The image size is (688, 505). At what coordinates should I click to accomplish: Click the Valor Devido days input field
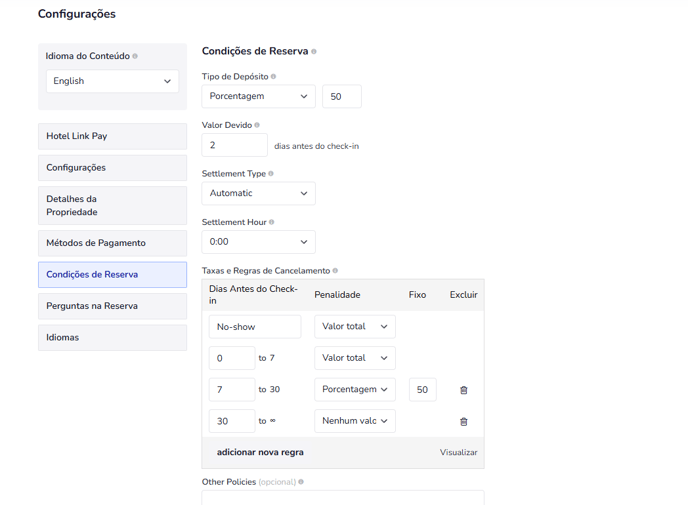point(234,145)
